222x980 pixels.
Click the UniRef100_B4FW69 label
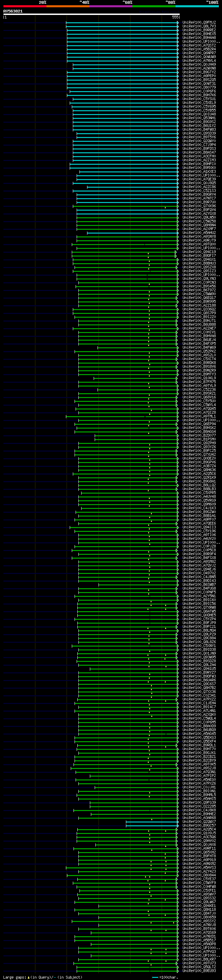click(x=199, y=348)
